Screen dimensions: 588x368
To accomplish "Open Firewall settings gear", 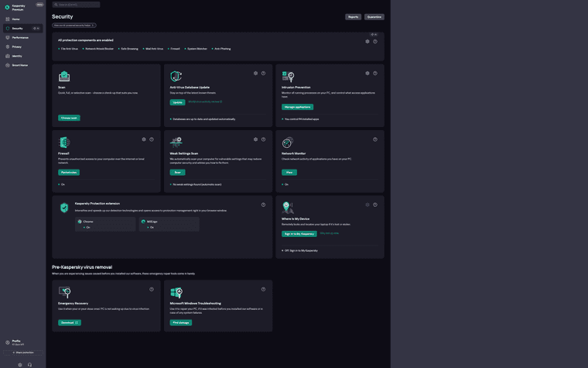I will 144,139.
